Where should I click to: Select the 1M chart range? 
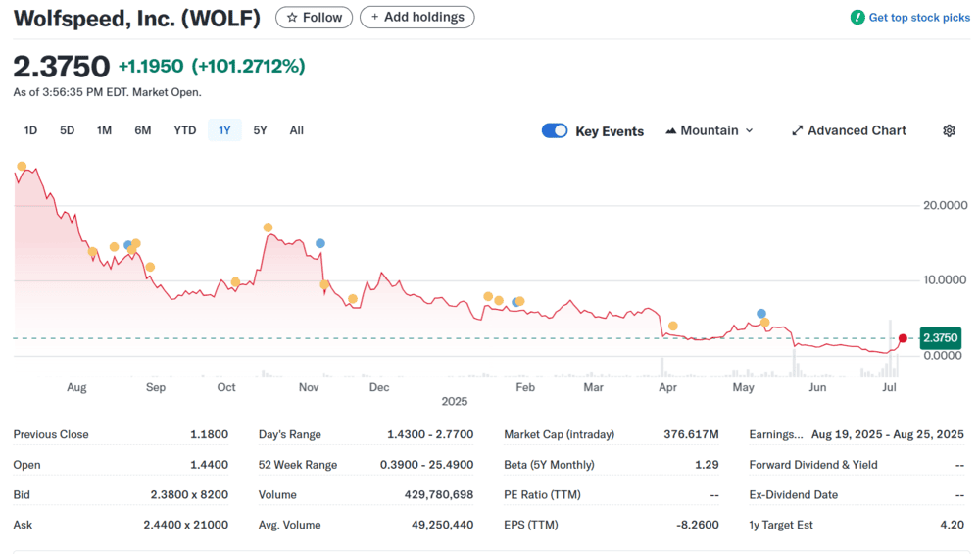(x=105, y=130)
